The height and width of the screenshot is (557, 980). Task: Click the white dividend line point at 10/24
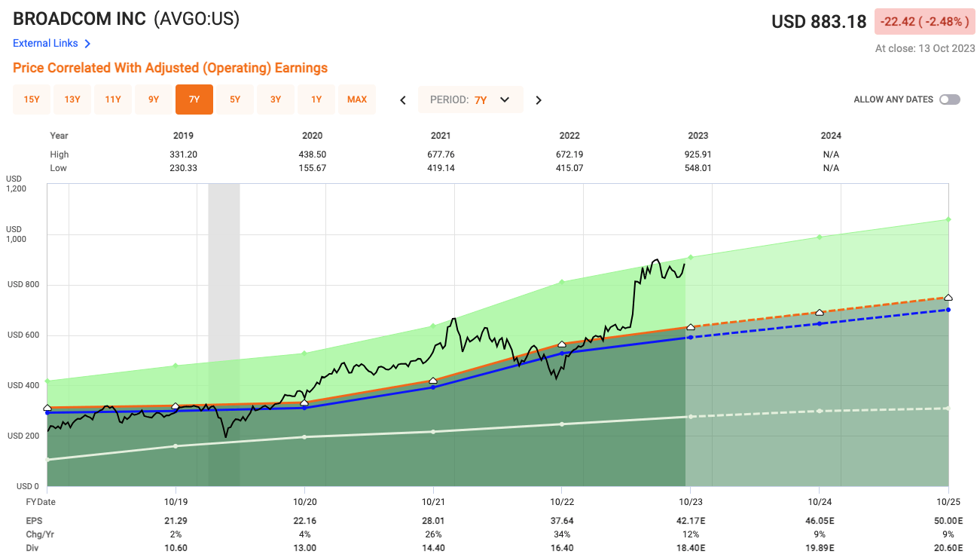pyautogui.click(x=820, y=411)
